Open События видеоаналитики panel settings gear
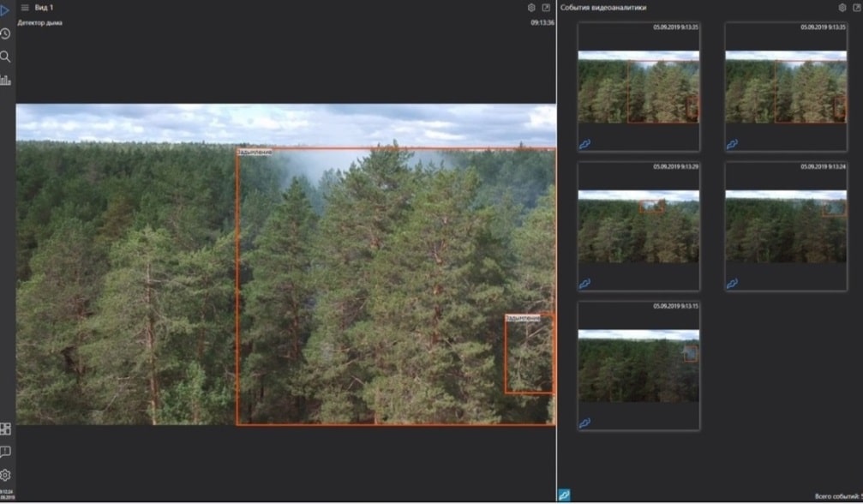Viewport: 863px width, 504px height. (x=842, y=8)
